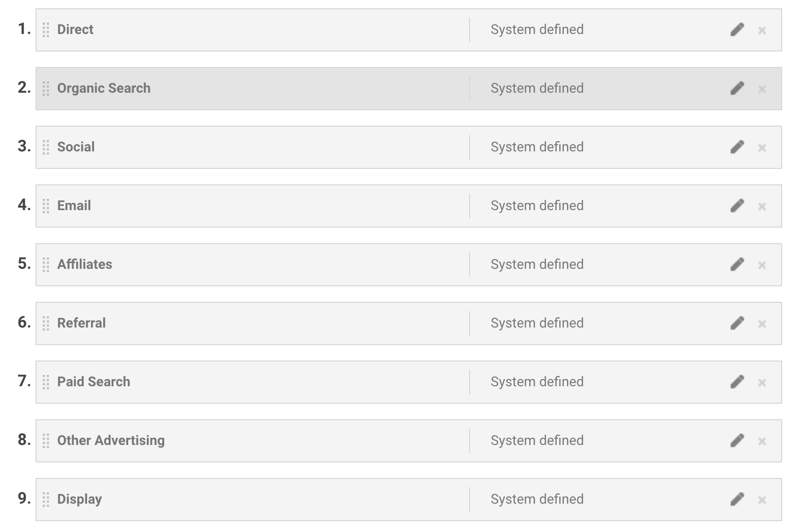Remove the Direct channel with X
The image size is (794, 532).
click(x=762, y=31)
